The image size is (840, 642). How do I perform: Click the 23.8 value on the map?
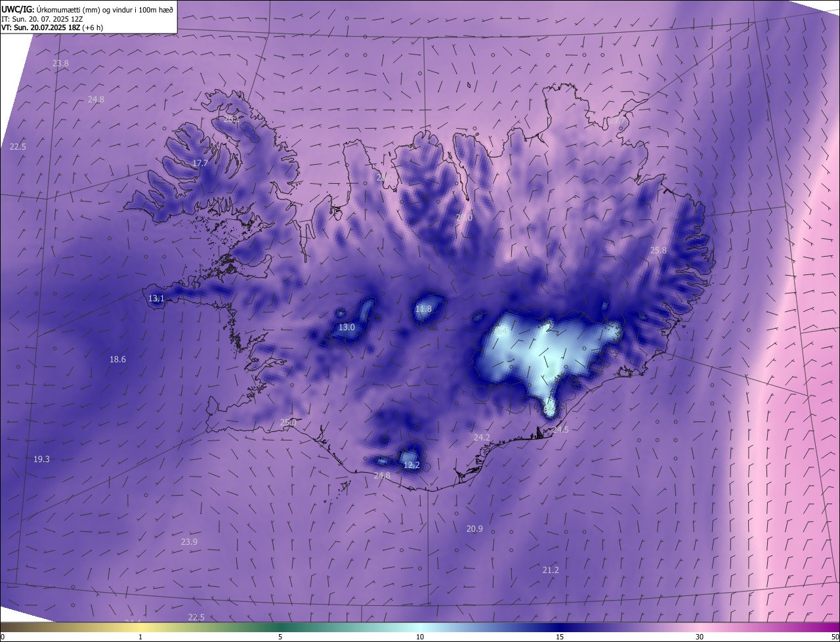(60, 64)
